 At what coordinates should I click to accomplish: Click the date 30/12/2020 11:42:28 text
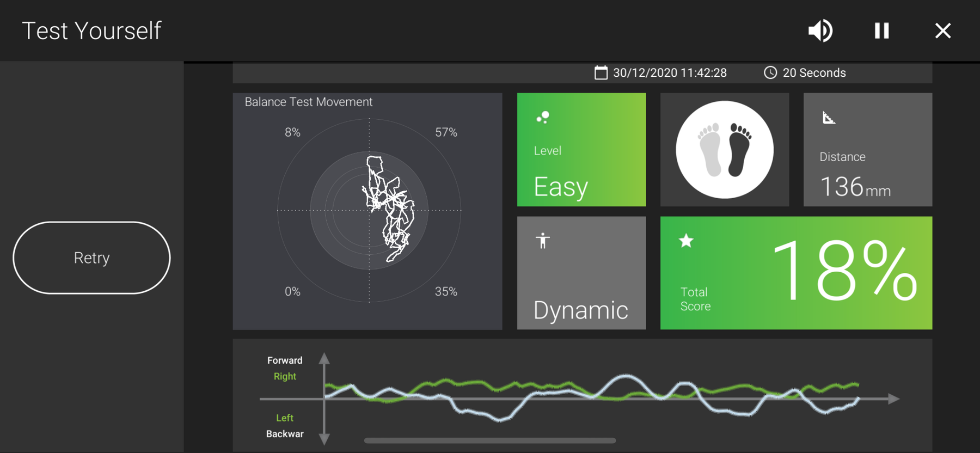pyautogui.click(x=670, y=73)
